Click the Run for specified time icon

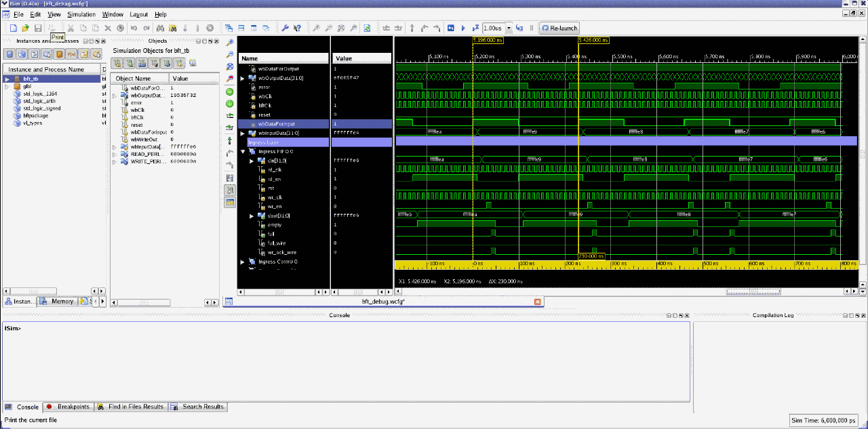pos(476,28)
